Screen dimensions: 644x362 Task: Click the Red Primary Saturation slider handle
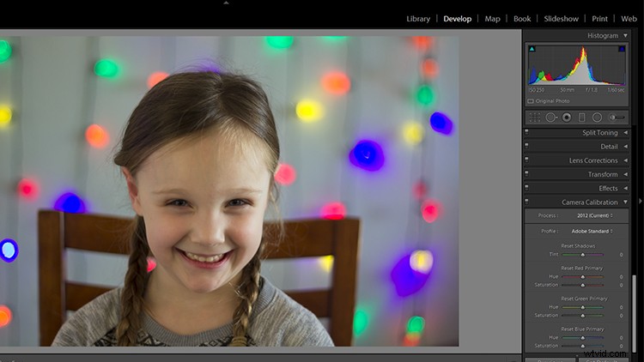point(582,286)
